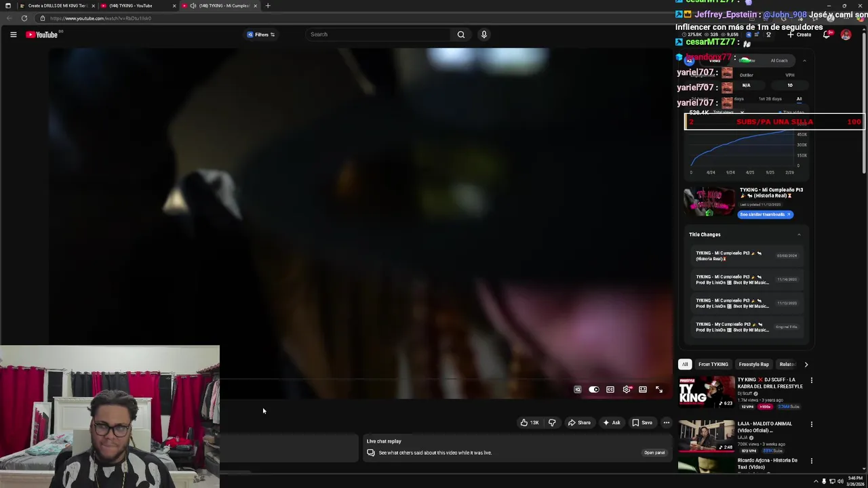Toggle the autoplay switch in player
This screenshot has height=488, width=868.
(x=593, y=390)
